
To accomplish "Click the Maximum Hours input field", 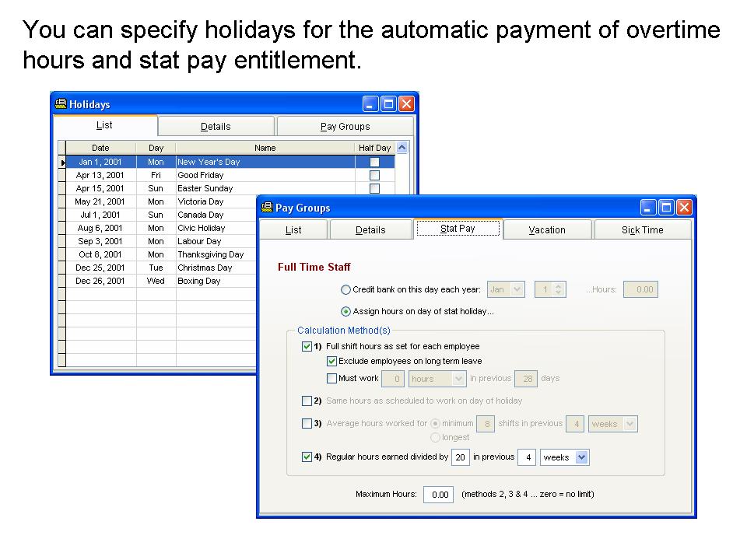I will tap(439, 495).
